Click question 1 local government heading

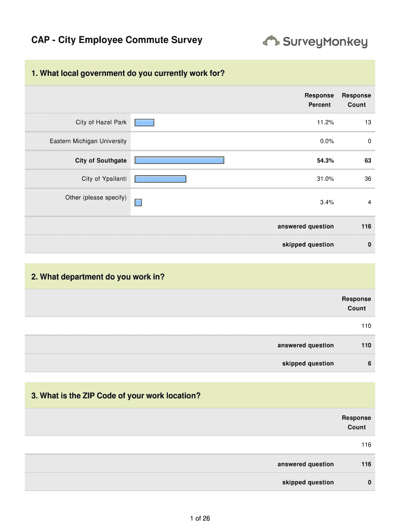tap(128, 73)
